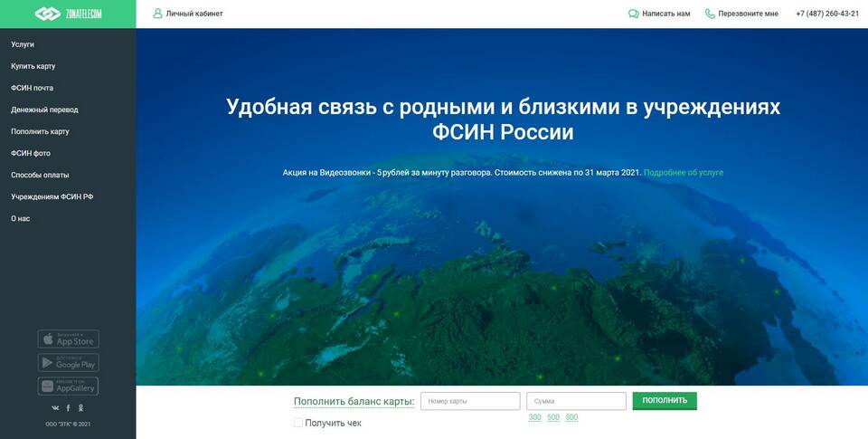Enable the Получить чек checkbox

pyautogui.click(x=297, y=423)
